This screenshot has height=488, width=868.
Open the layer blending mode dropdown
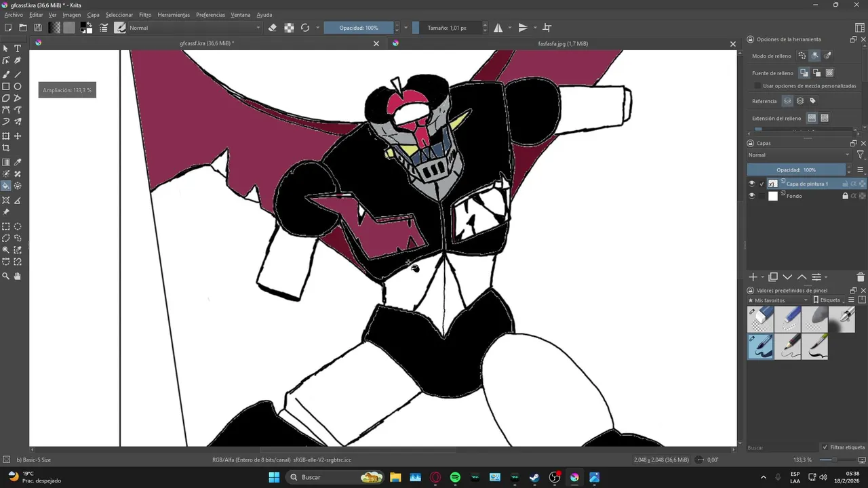pos(799,155)
